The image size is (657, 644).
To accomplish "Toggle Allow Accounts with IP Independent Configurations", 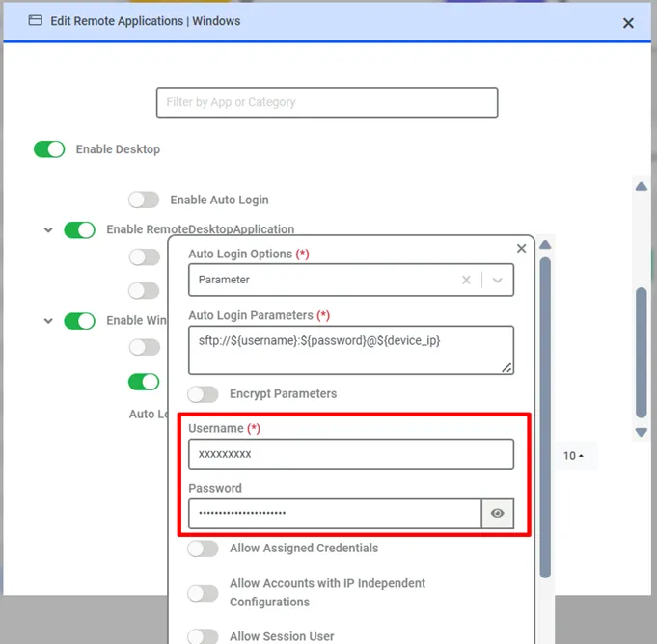I will coord(203,593).
